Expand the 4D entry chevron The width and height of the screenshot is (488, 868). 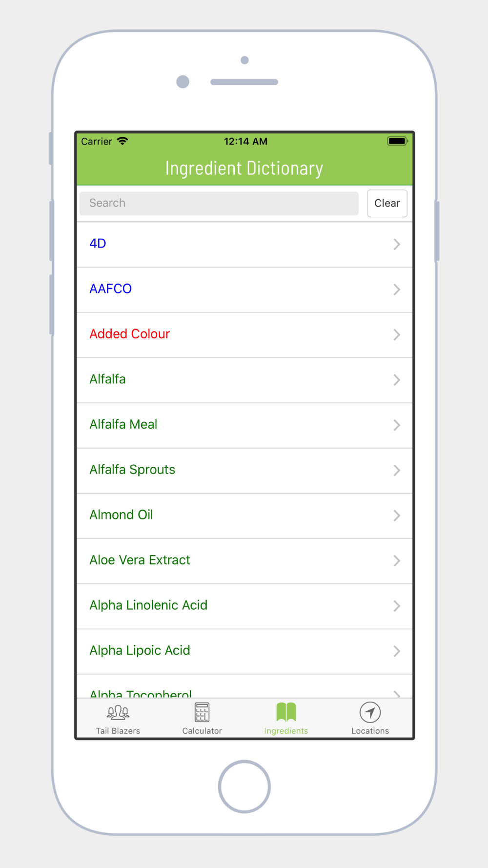coord(397,244)
